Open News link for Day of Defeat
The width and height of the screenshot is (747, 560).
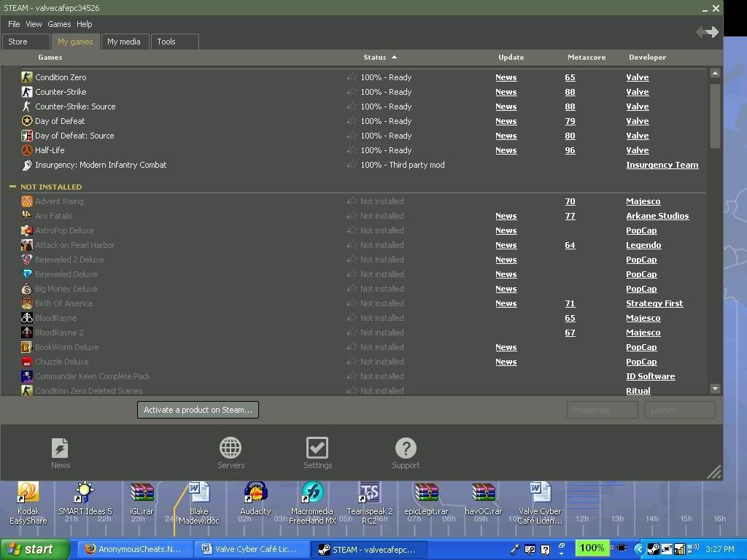506,121
